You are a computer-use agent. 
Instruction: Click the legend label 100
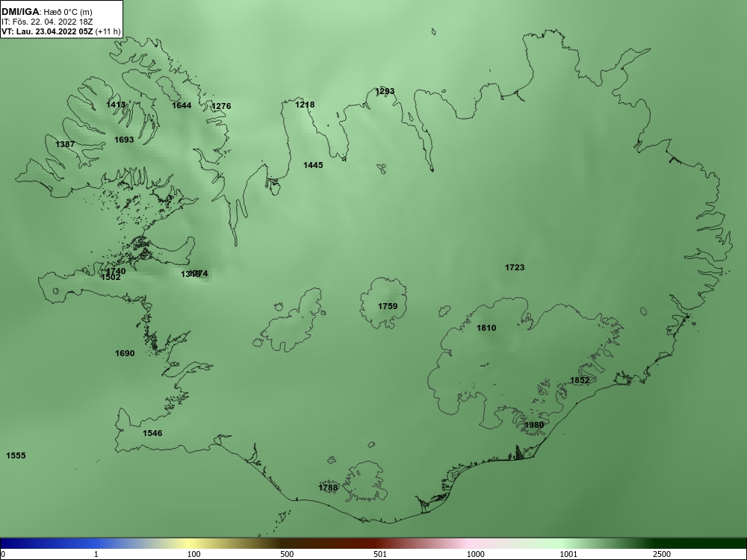click(x=194, y=554)
